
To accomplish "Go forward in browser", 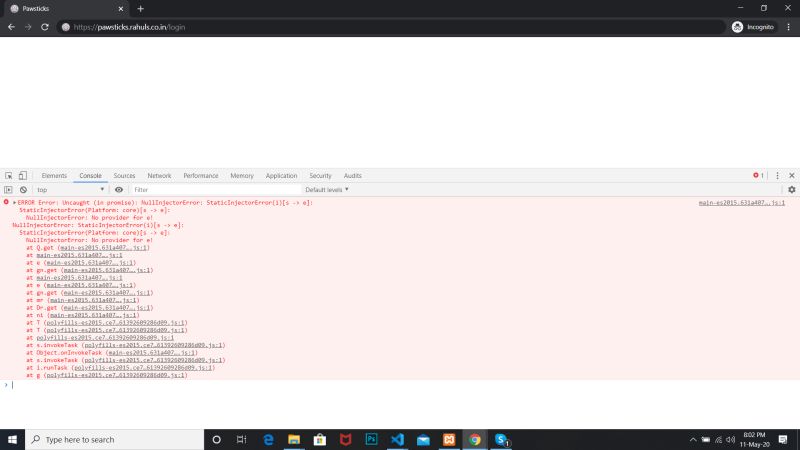I will 28,27.
